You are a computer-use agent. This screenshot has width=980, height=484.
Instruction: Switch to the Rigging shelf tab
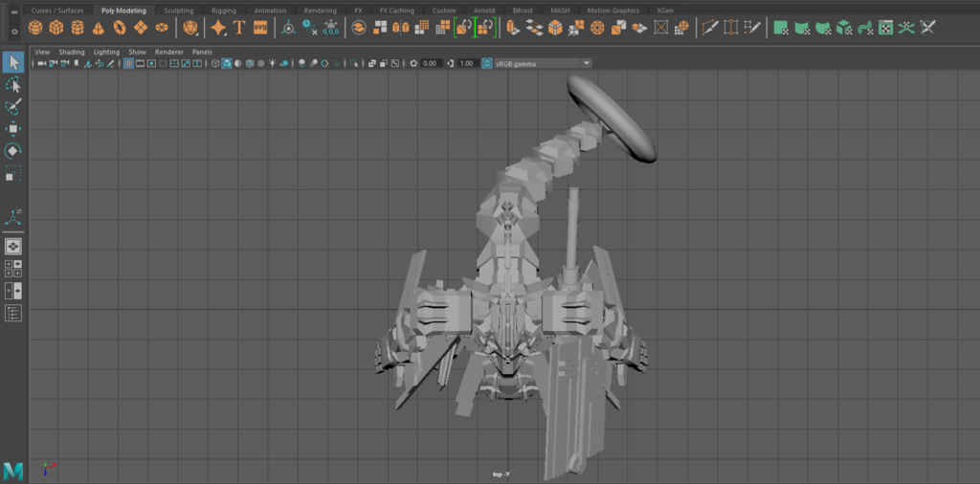(x=224, y=11)
